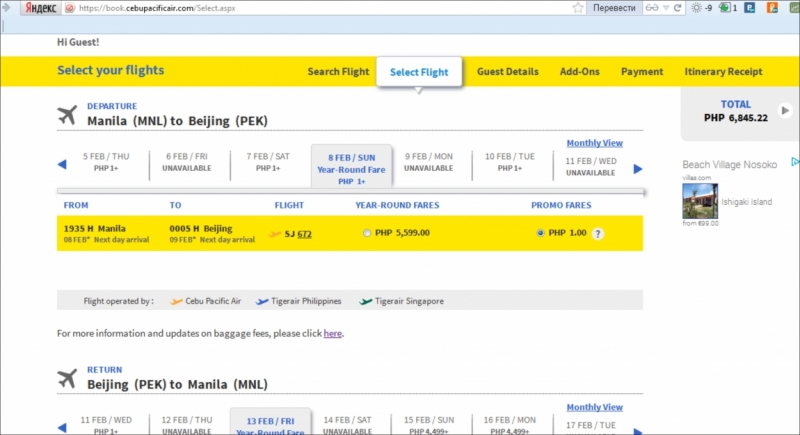Open the dropdown arrow beside reader icon
The height and width of the screenshot is (435, 800).
click(667, 8)
